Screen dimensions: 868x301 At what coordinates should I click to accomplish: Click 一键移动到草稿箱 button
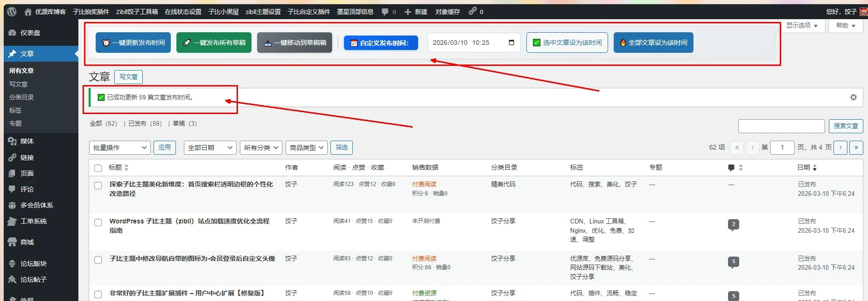(294, 43)
